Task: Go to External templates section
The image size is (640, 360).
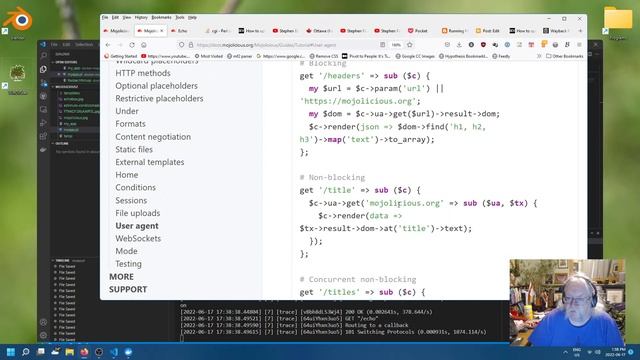Action: coord(150,162)
